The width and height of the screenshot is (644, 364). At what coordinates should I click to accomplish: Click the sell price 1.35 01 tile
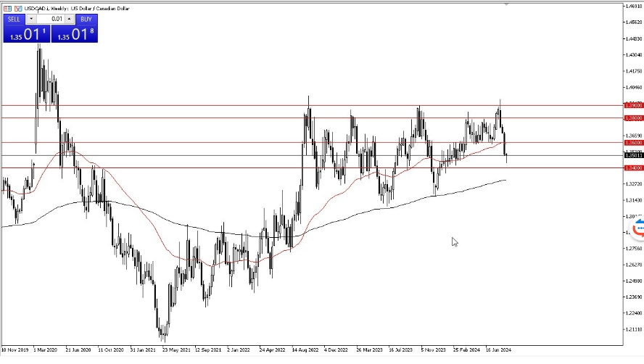(25, 33)
